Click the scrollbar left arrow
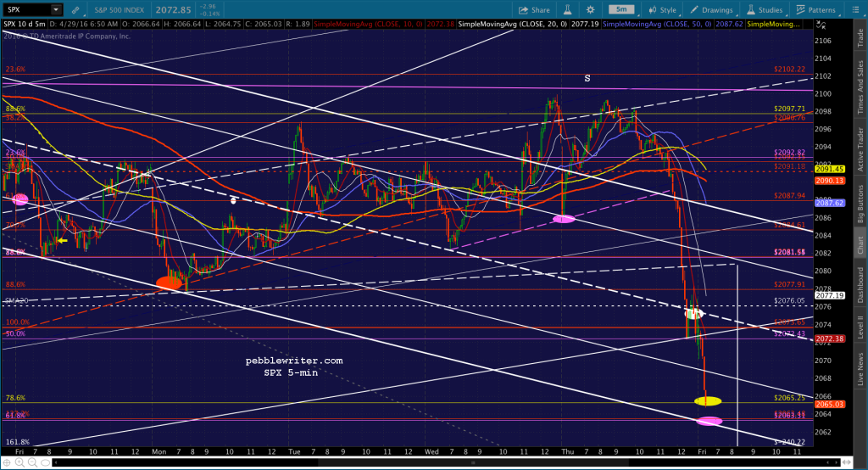 (55, 462)
